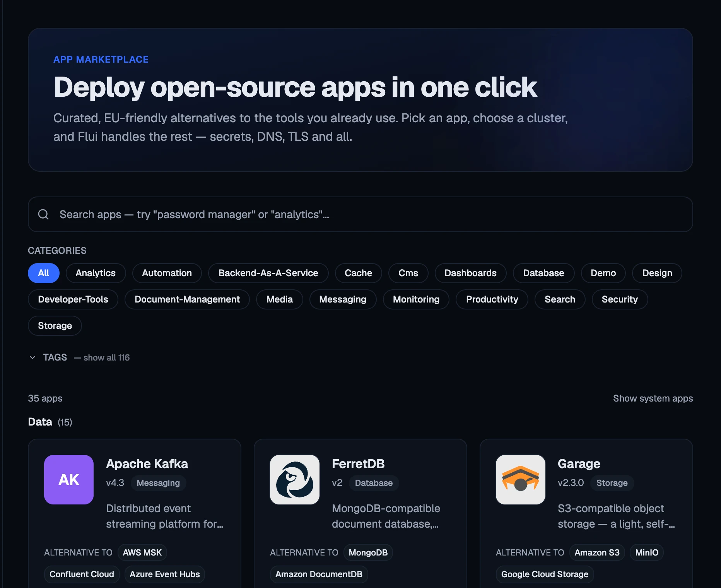Filter by Design category
This screenshot has height=588, width=721.
click(x=657, y=273)
